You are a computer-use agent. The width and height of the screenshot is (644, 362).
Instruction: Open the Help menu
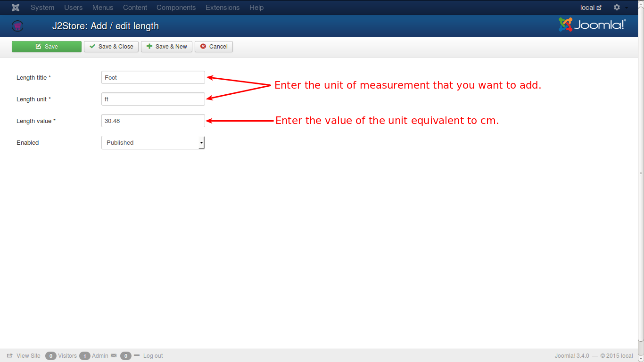click(256, 8)
